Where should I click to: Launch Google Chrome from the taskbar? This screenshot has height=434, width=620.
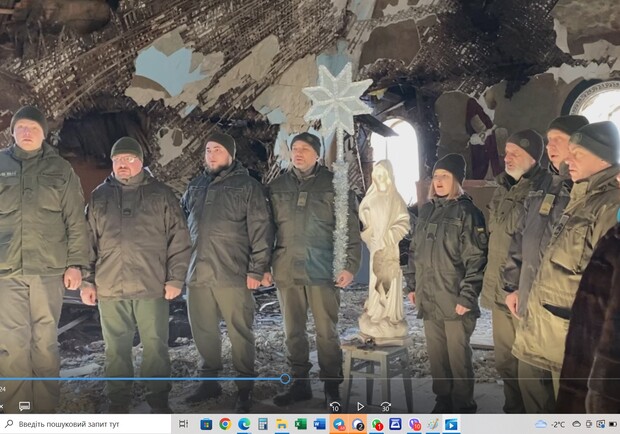(x=225, y=424)
